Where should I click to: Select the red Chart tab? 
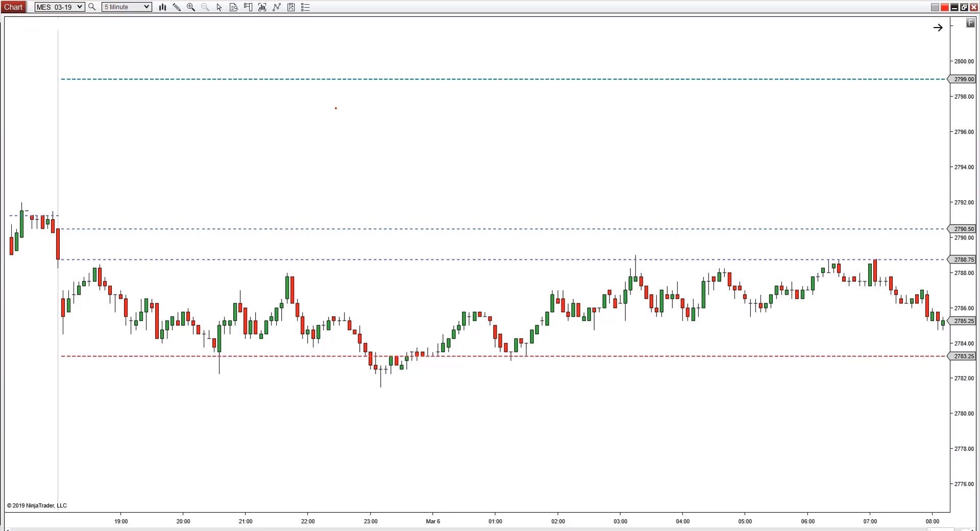coord(14,7)
